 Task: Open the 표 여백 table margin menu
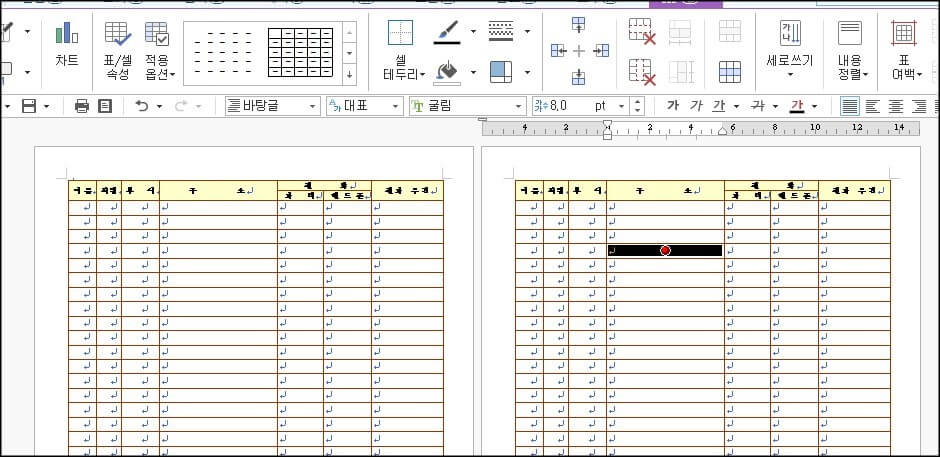click(x=904, y=49)
